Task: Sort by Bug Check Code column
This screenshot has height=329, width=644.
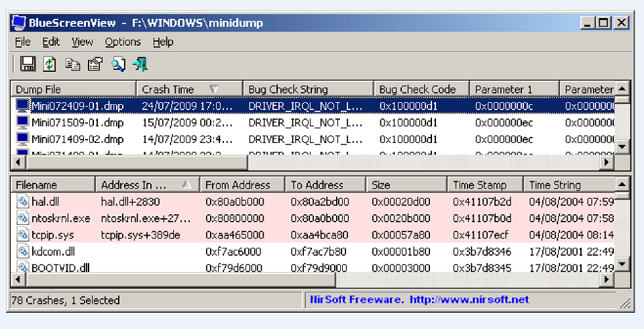Action: [422, 89]
